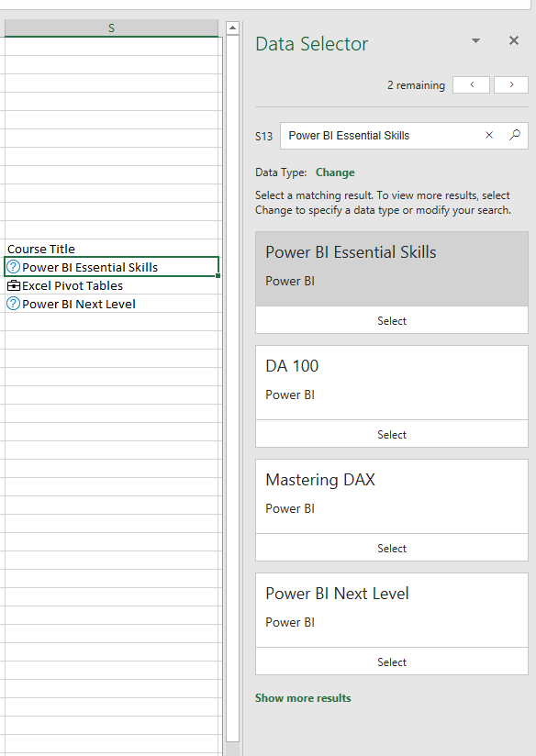
Task: Click the DA 100 result card
Action: coord(391,381)
